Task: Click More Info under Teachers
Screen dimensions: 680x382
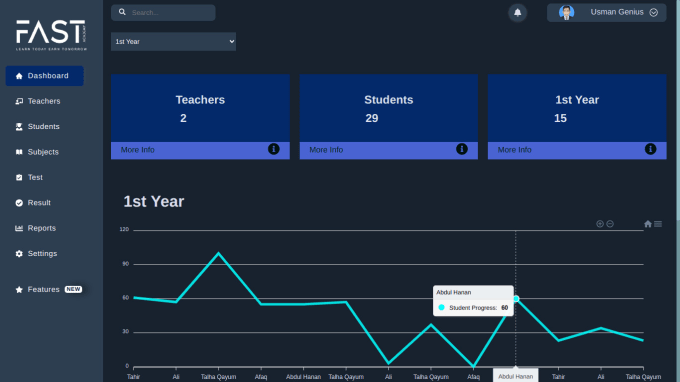Action: [137, 150]
